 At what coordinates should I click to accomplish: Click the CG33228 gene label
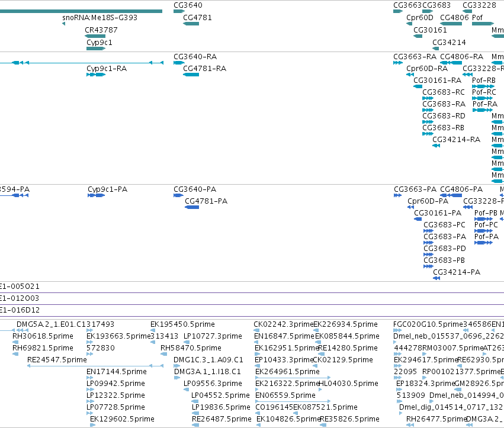coord(479,5)
